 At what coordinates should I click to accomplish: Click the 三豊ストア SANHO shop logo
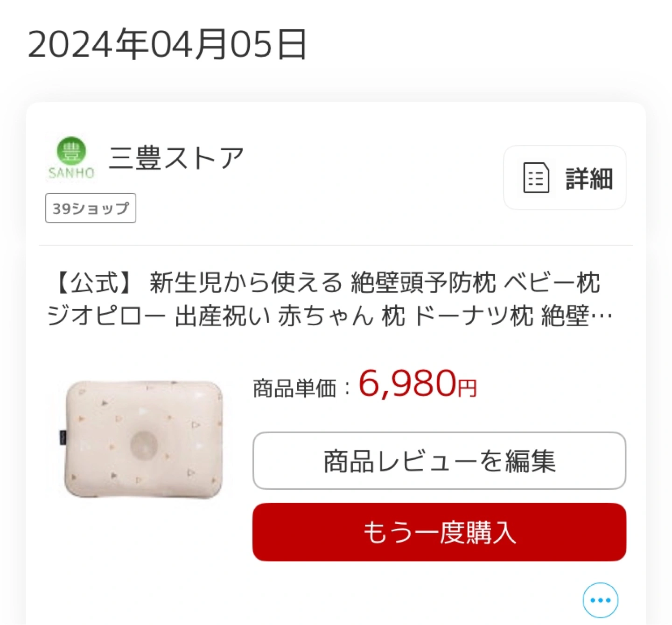click(x=71, y=158)
